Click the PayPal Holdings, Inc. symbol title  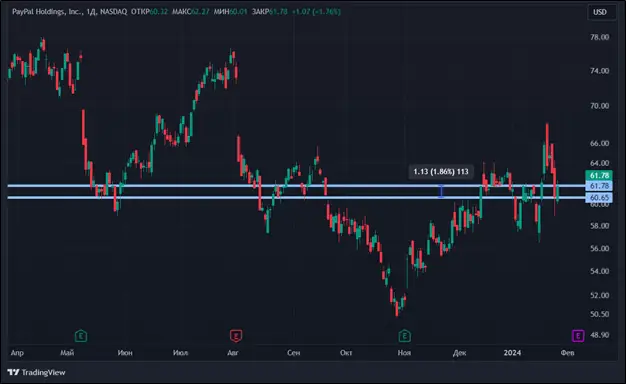[x=46, y=12]
